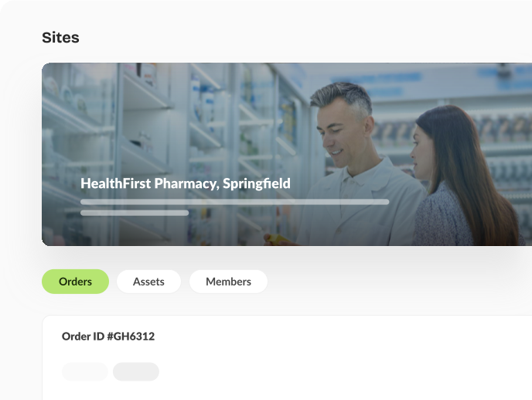The height and width of the screenshot is (400, 532).
Task: Click the yellow box held by the pharmacist
Action: (278, 239)
